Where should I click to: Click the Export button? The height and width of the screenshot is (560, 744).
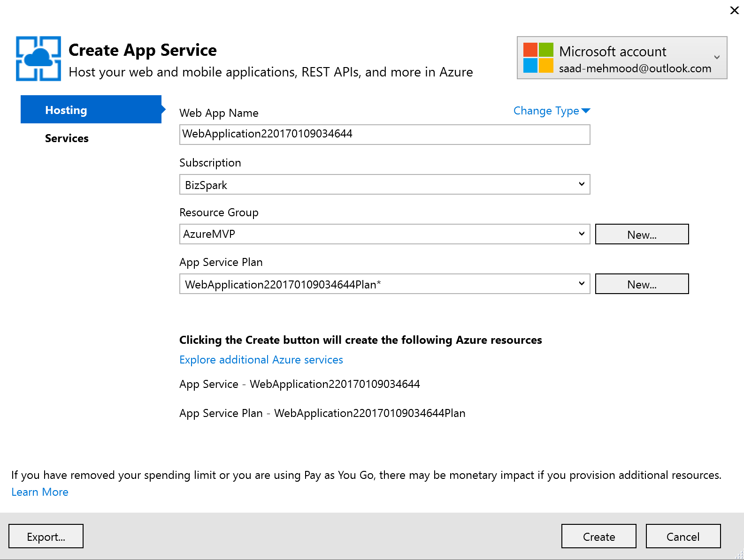click(46, 536)
